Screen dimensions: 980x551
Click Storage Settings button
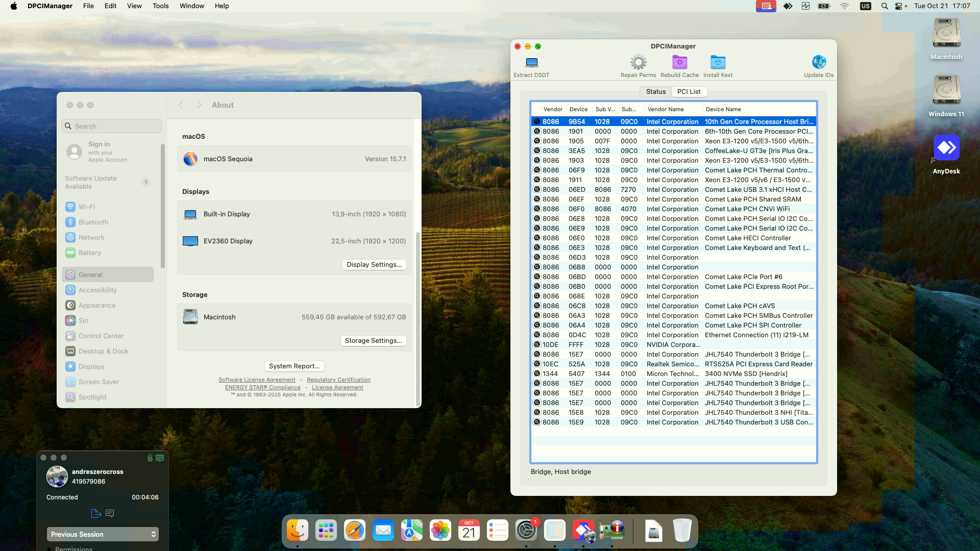[373, 340]
